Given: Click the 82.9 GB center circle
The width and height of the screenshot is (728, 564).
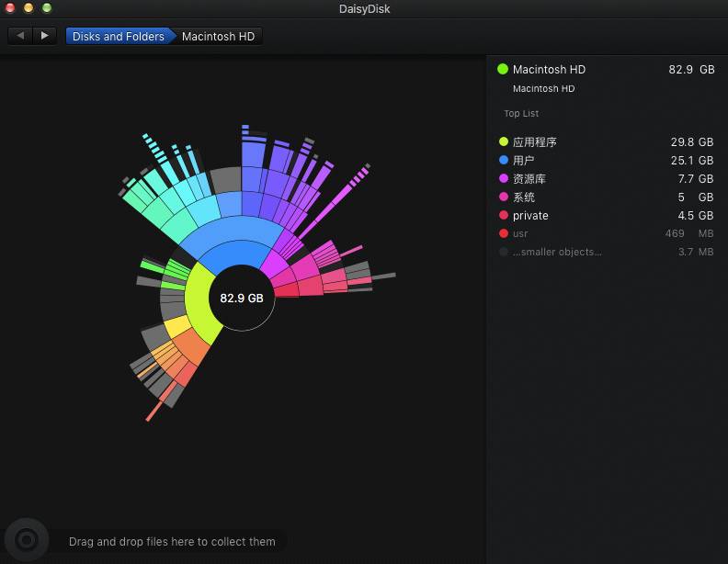Looking at the screenshot, I should tap(242, 299).
